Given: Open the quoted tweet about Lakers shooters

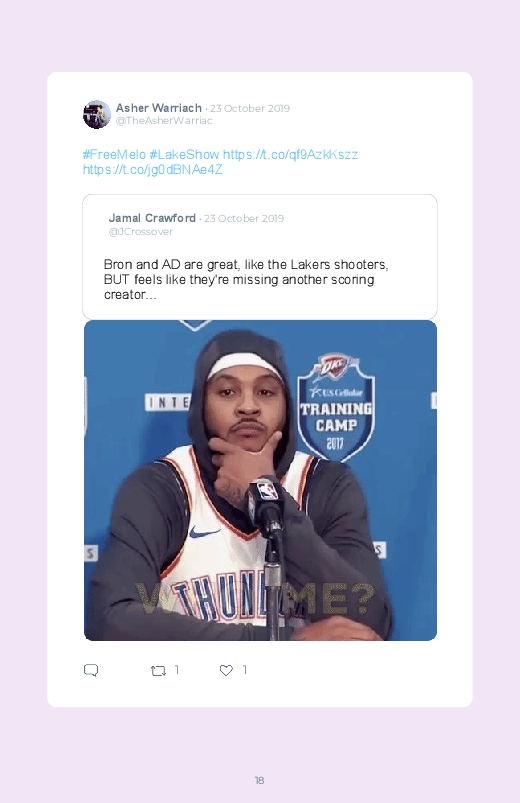Looking at the screenshot, I should coord(260,257).
